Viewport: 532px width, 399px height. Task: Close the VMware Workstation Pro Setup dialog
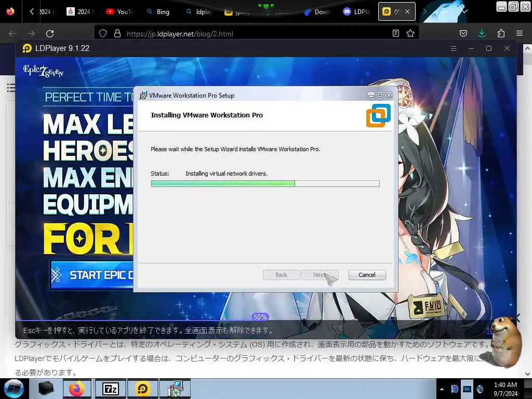tap(389, 96)
